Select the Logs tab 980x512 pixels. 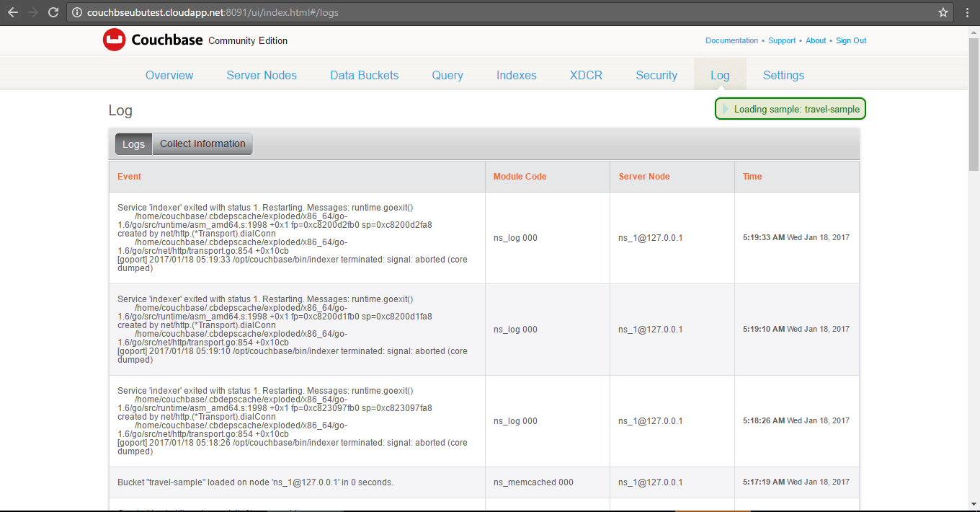(x=133, y=144)
